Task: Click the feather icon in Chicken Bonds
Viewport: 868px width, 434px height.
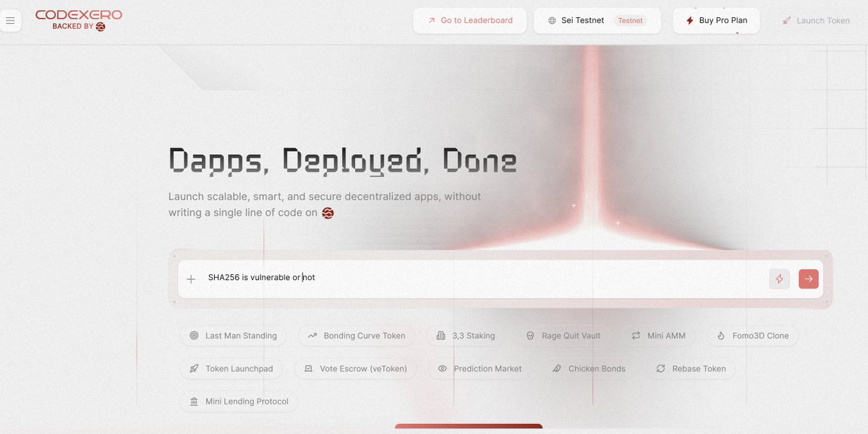Action: [557, 369]
